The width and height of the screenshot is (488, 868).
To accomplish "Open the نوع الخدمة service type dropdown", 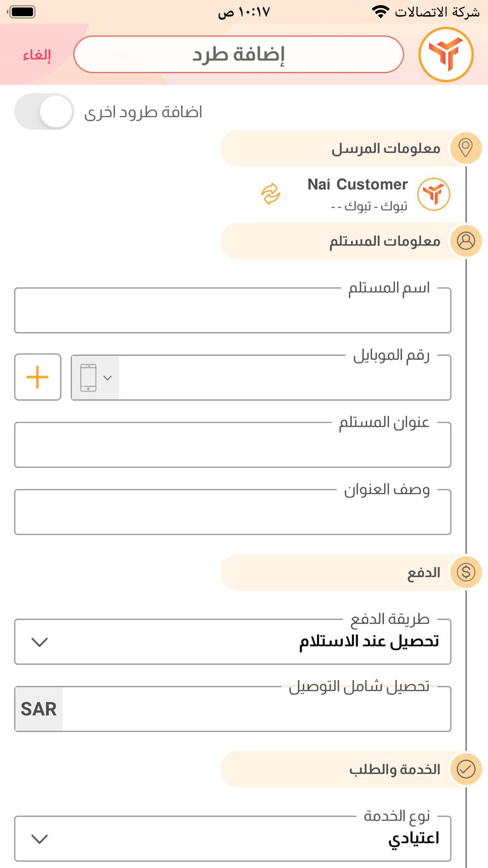I will tap(233, 838).
